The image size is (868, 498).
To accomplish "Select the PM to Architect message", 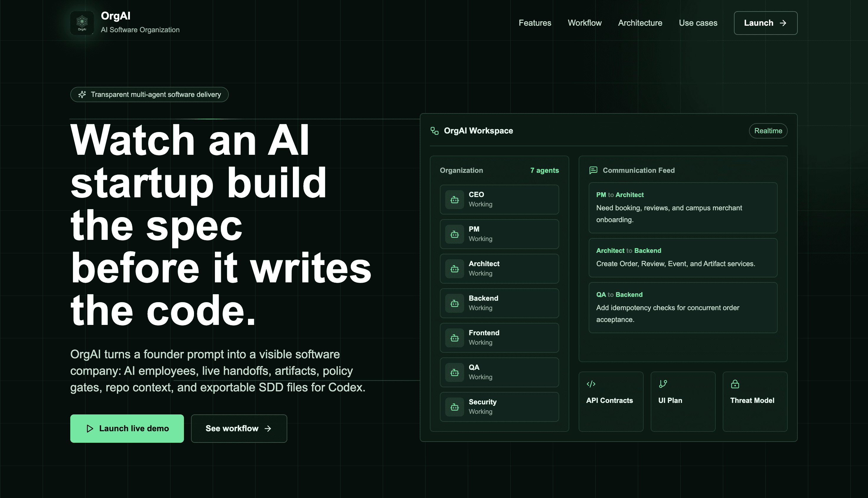I will (x=683, y=208).
